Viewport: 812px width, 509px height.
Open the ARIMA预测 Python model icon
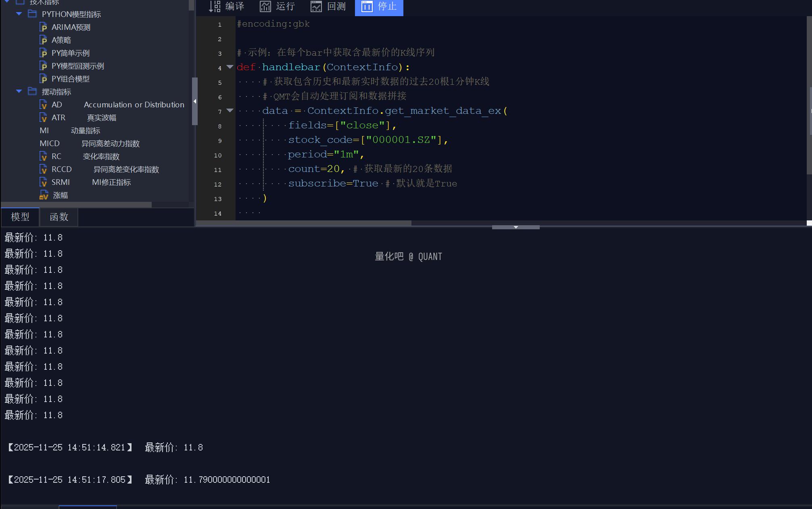tap(44, 27)
